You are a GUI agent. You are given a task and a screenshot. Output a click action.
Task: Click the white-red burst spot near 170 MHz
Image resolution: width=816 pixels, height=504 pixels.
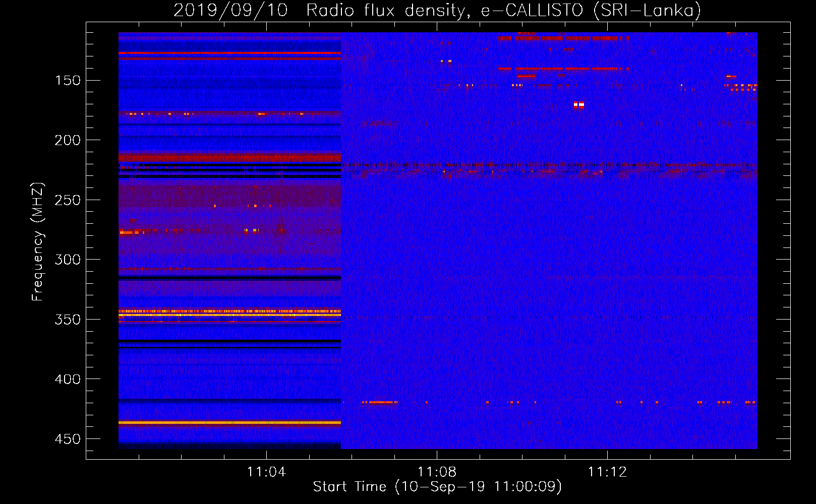578,105
